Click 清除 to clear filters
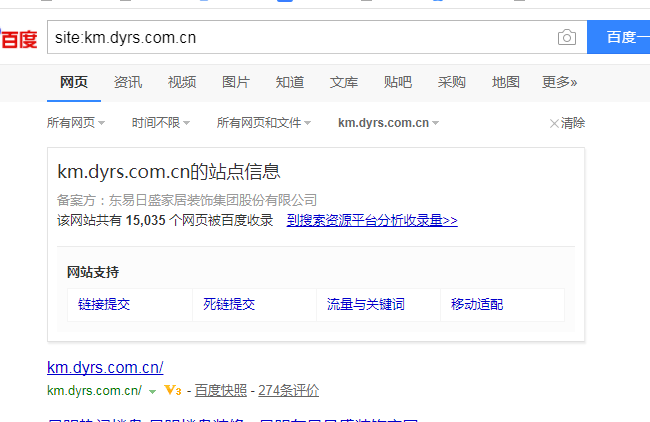650x422 pixels. click(567, 123)
